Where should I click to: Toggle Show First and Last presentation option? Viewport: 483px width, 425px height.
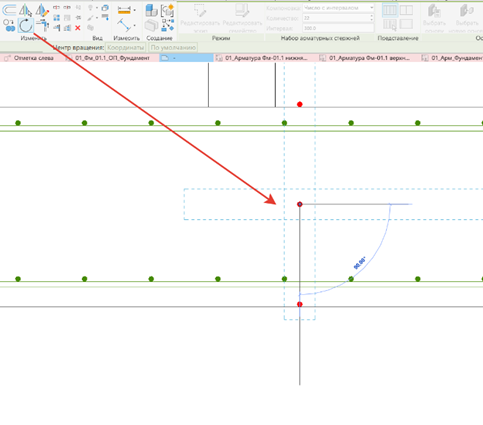pyautogui.click(x=406, y=10)
